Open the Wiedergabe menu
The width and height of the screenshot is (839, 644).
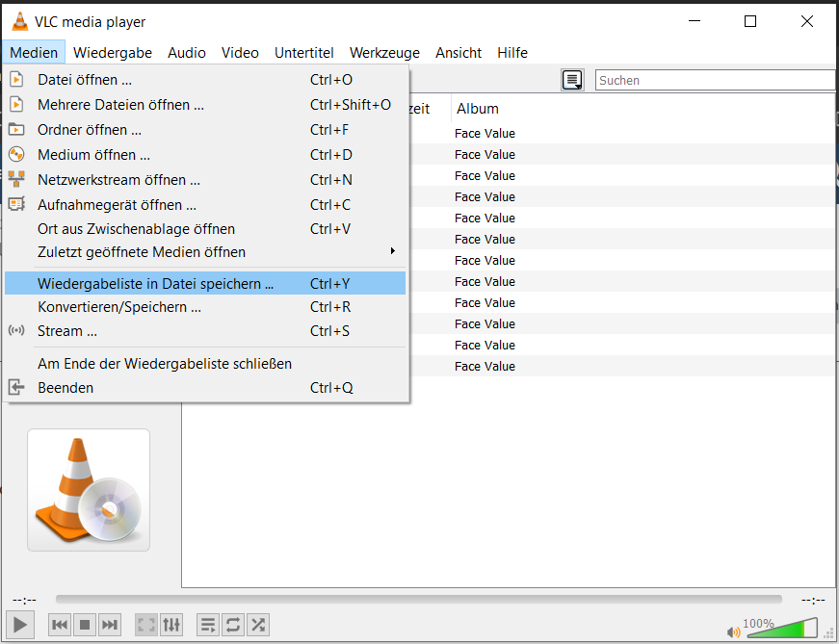click(113, 52)
